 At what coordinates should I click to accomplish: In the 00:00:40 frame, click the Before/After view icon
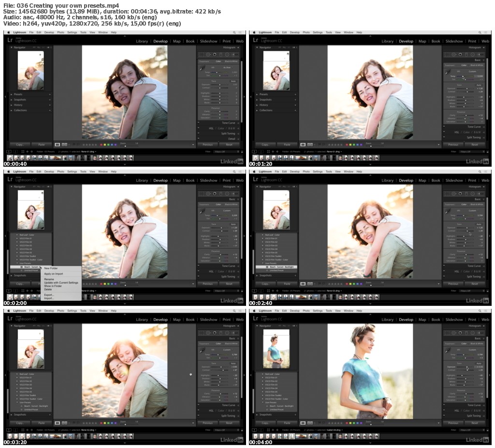coord(64,145)
